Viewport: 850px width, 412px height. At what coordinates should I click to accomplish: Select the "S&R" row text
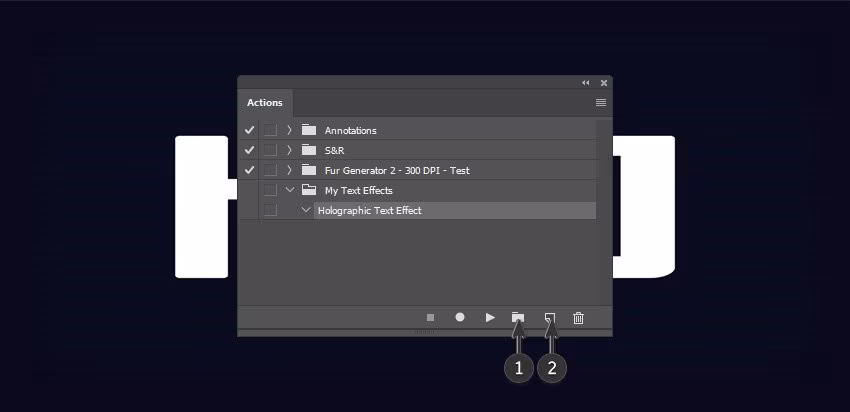coord(334,151)
